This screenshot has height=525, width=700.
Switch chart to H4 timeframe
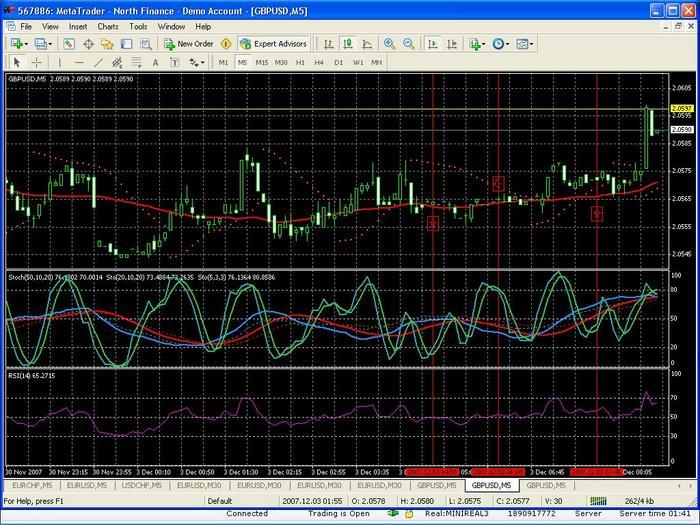pyautogui.click(x=319, y=62)
